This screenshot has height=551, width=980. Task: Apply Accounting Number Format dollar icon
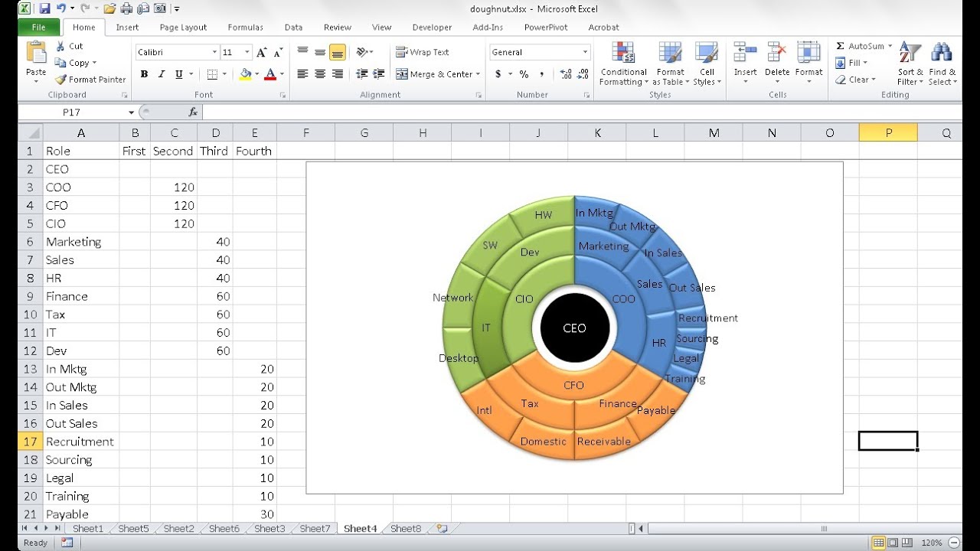(x=498, y=74)
